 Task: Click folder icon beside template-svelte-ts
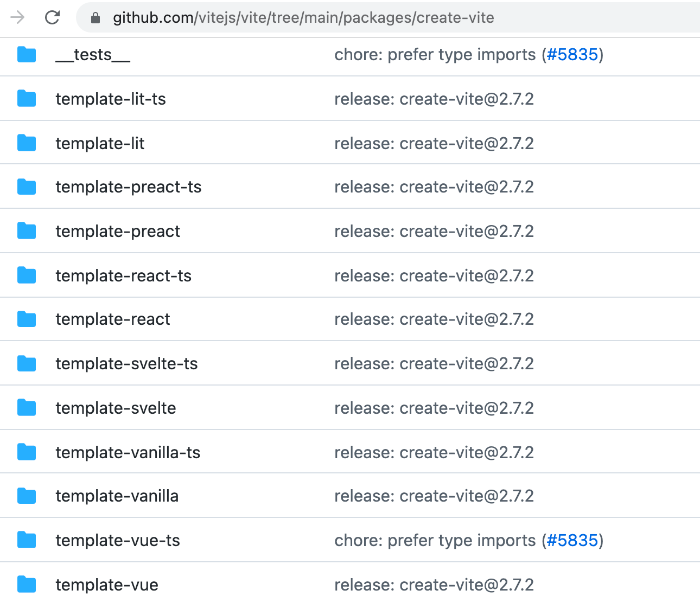(27, 364)
